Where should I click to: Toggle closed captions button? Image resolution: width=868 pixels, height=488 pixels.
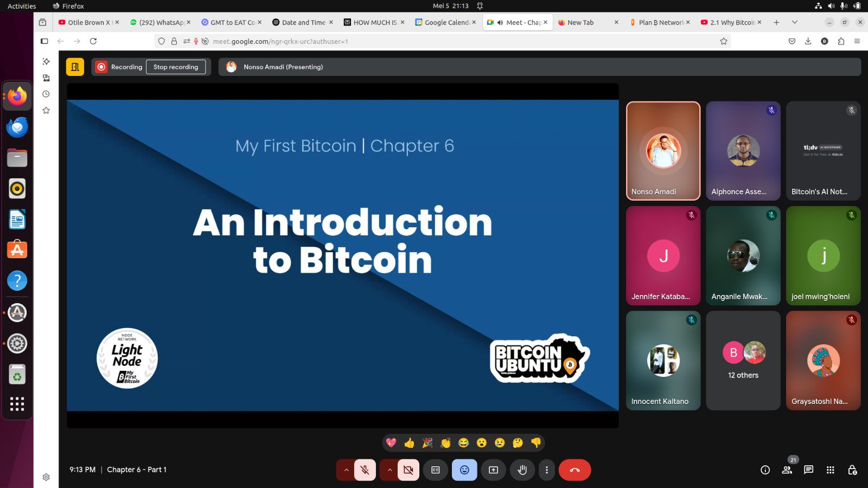[x=436, y=470]
